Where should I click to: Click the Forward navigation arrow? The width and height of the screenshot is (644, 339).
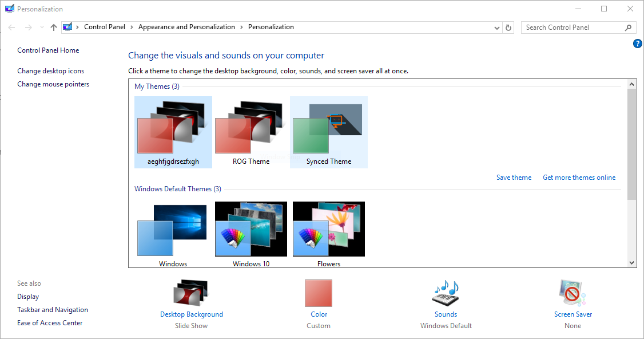coord(29,27)
